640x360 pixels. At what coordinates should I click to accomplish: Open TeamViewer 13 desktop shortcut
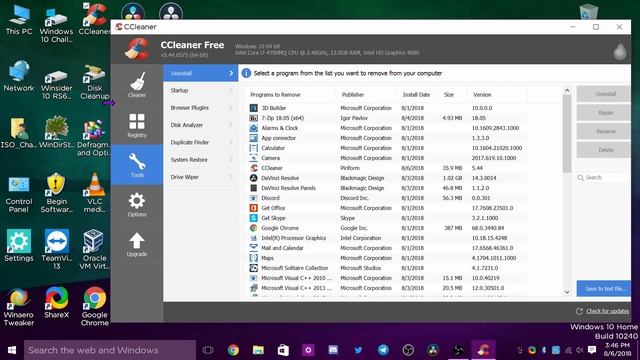(56, 249)
